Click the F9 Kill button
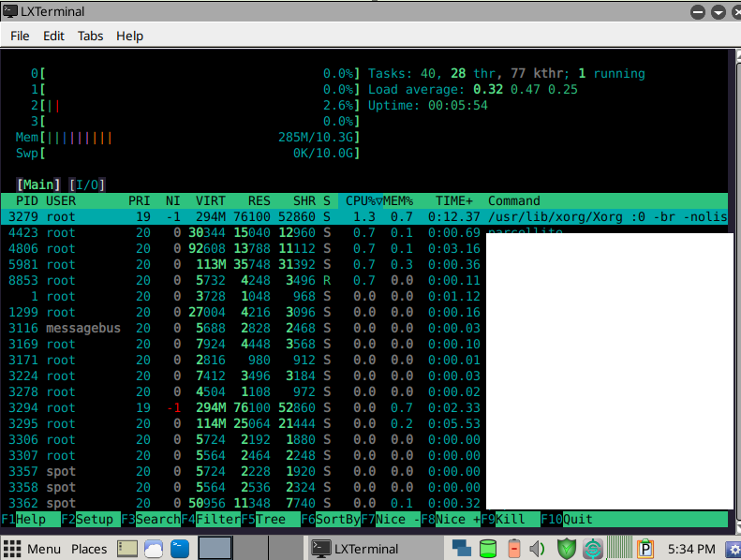Viewport: 741px width, 560px height. [510, 519]
